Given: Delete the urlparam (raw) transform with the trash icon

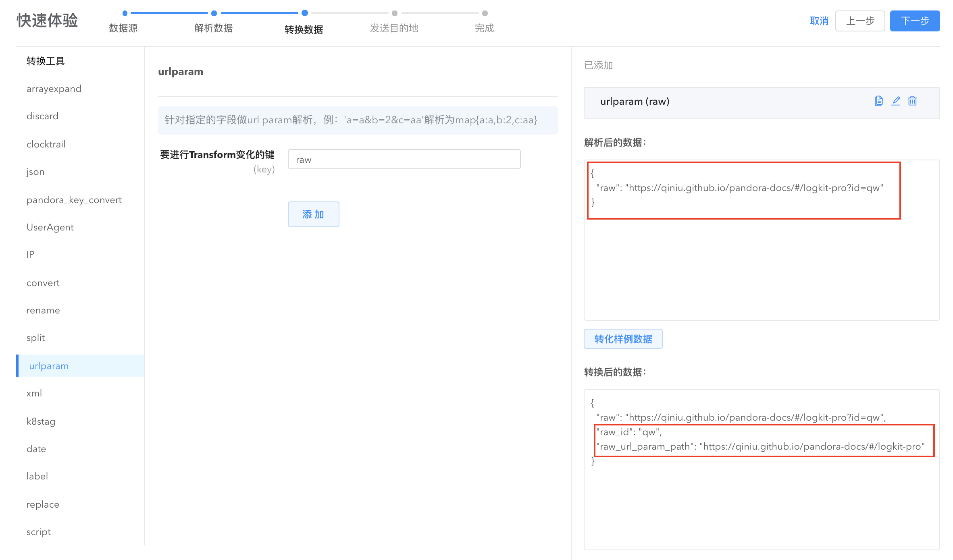Looking at the screenshot, I should (x=912, y=101).
